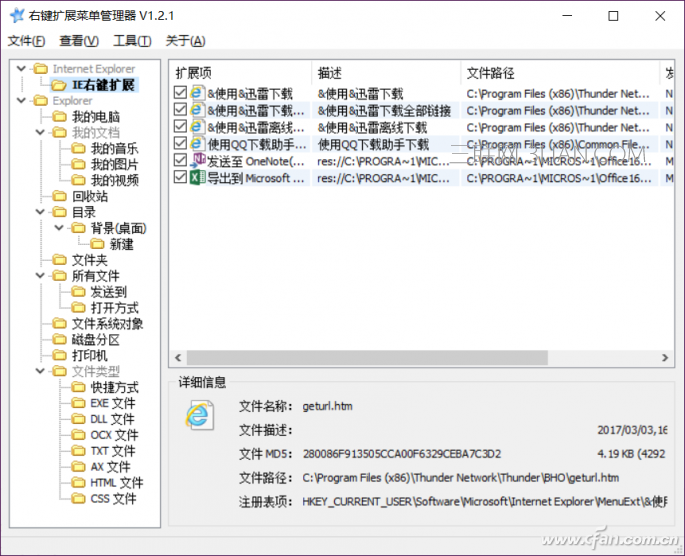Image resolution: width=685 pixels, height=556 pixels.
Task: Click the app star icon in title bar
Action: pyautogui.click(x=17, y=16)
